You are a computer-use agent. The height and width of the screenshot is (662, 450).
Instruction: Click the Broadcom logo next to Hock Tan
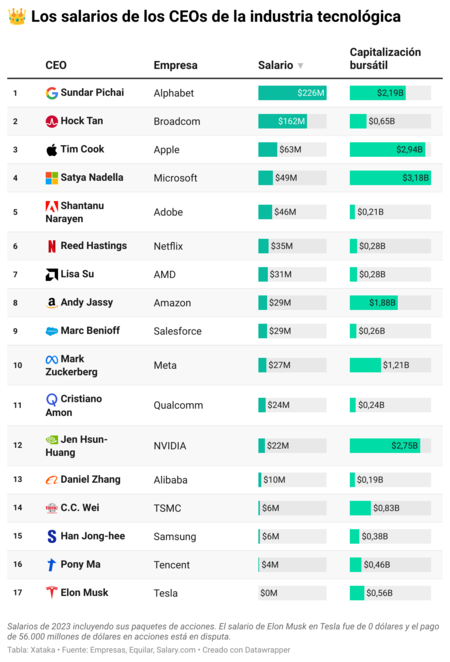(x=52, y=121)
